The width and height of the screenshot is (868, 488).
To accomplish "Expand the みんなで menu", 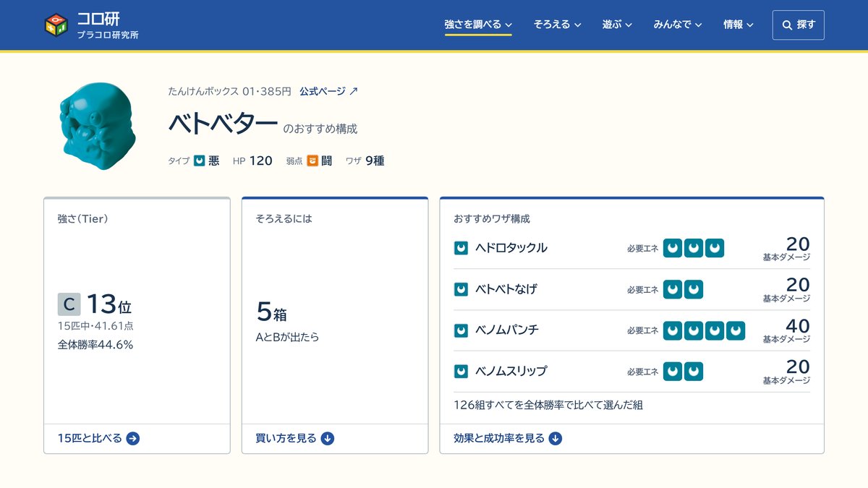I will coord(677,25).
